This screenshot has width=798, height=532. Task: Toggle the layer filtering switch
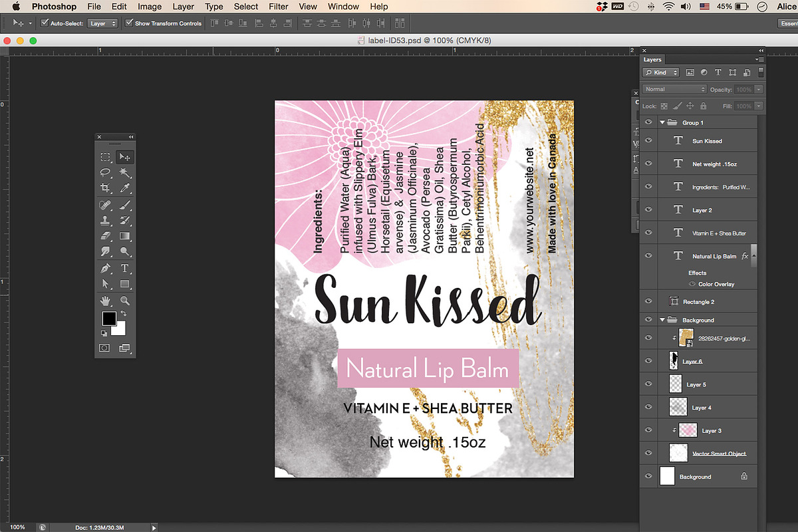[761, 72]
